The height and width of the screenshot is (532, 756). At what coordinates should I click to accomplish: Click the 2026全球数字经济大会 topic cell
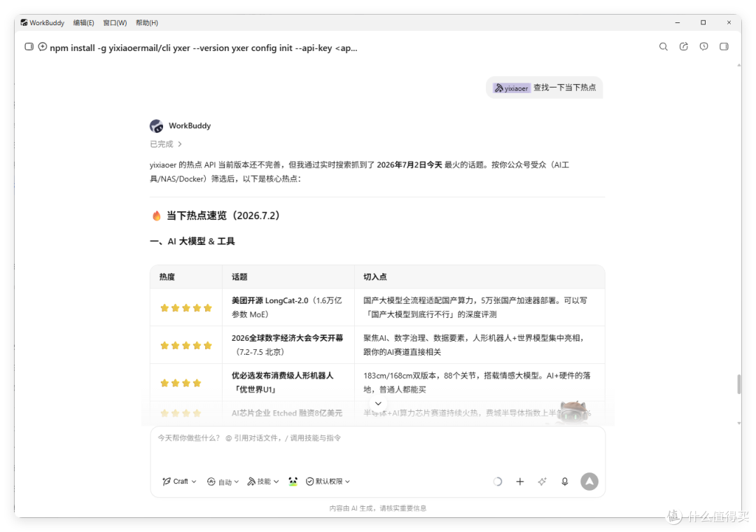click(x=288, y=345)
